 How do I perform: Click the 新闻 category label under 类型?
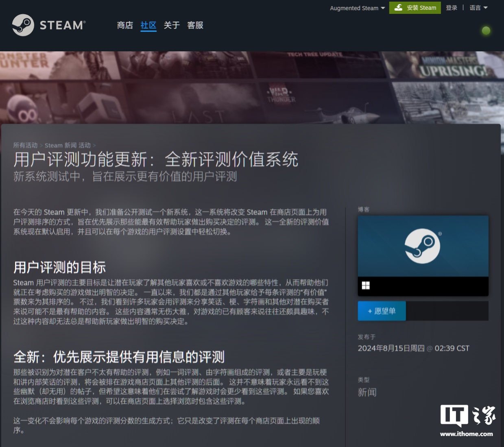click(367, 392)
